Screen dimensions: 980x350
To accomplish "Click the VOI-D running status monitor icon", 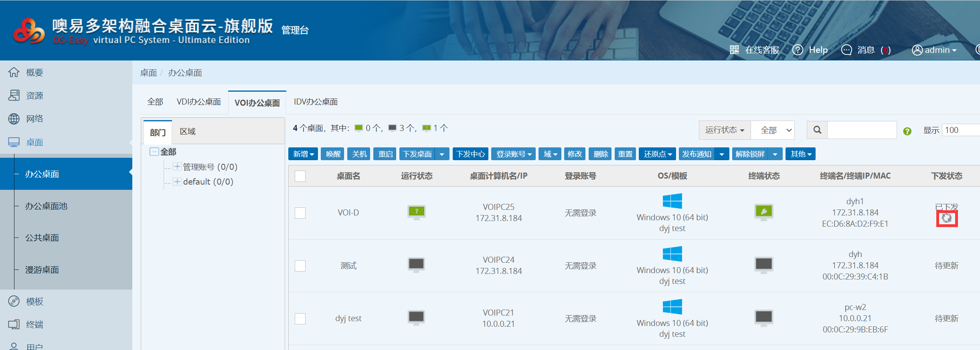I will click(x=416, y=212).
